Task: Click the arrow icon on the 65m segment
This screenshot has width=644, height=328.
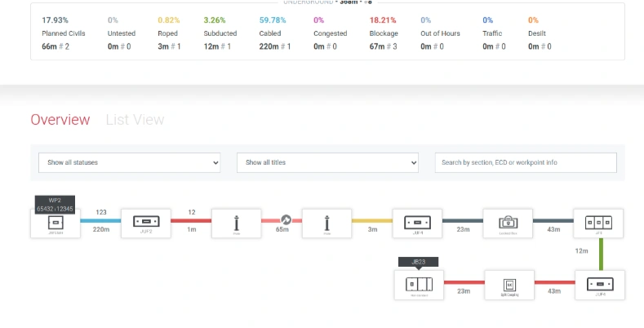Action: [286, 220]
